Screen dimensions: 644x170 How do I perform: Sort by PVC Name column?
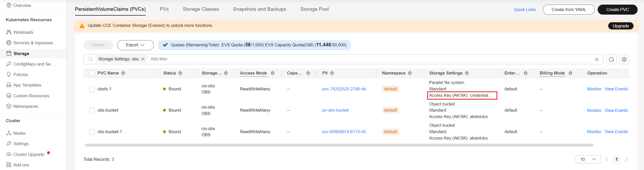pyautogui.click(x=123, y=73)
